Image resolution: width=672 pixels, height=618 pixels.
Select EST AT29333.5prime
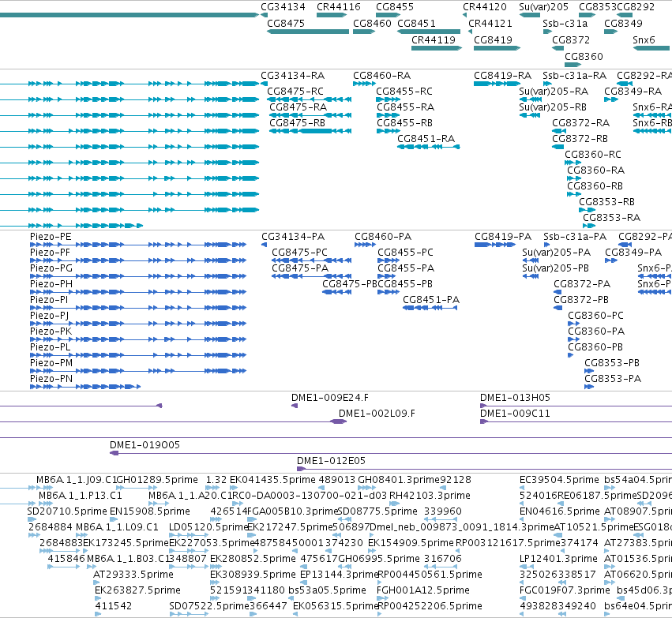click(x=133, y=575)
